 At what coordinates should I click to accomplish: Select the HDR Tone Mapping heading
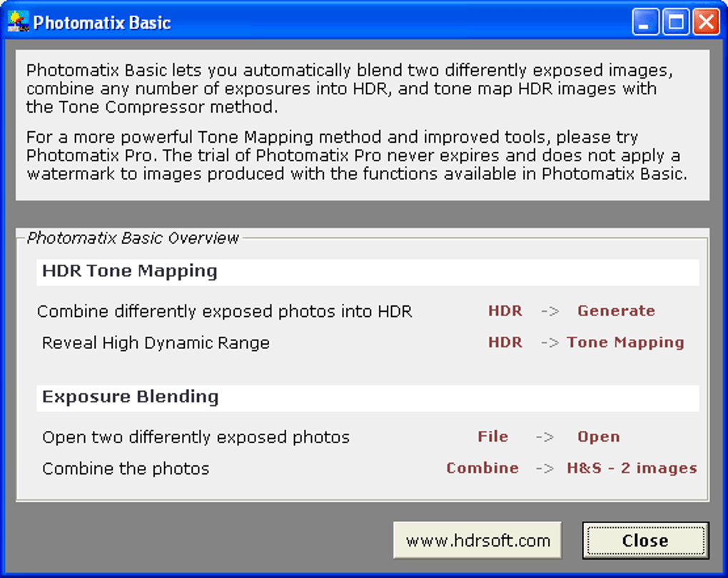pyautogui.click(x=130, y=271)
